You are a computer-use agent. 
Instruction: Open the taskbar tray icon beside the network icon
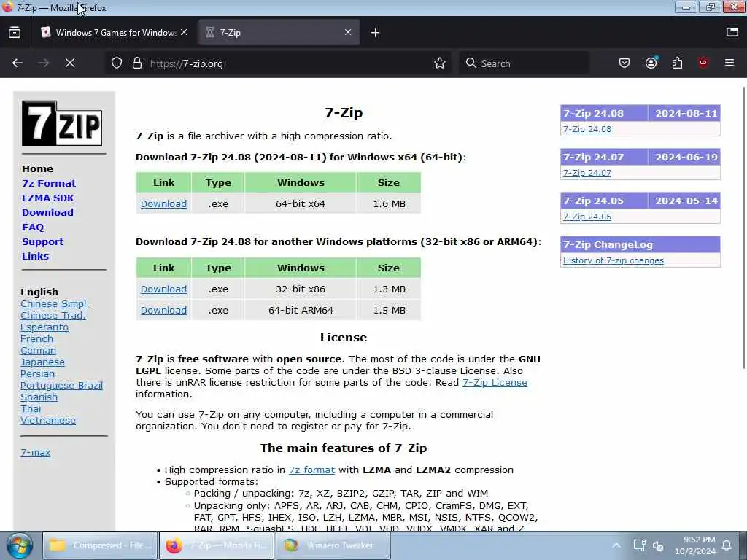659,545
